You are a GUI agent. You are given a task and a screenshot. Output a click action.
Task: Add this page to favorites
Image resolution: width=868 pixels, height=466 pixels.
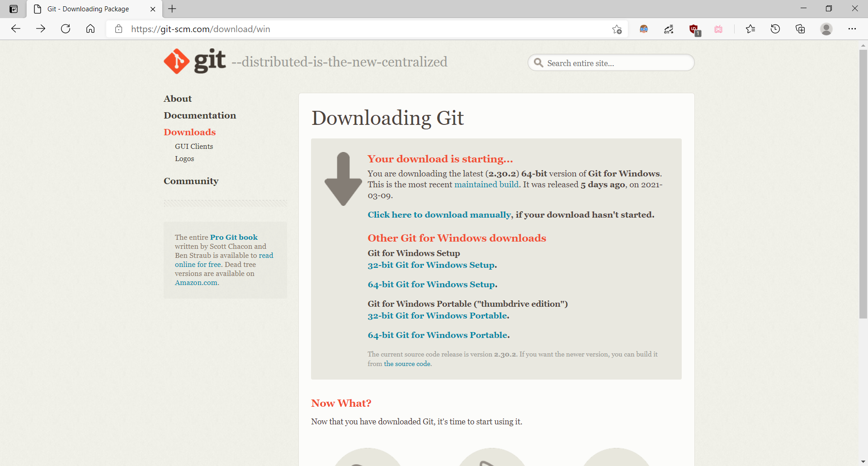click(617, 29)
